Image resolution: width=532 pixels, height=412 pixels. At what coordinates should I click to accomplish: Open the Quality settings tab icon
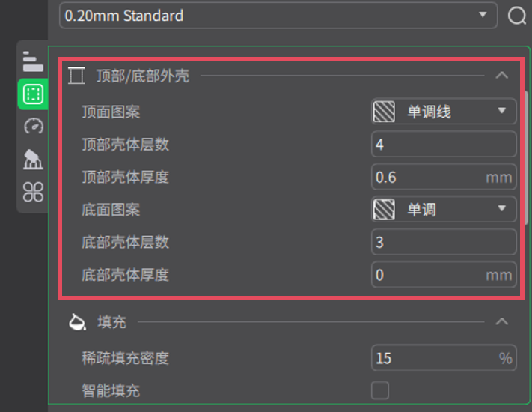(x=33, y=61)
